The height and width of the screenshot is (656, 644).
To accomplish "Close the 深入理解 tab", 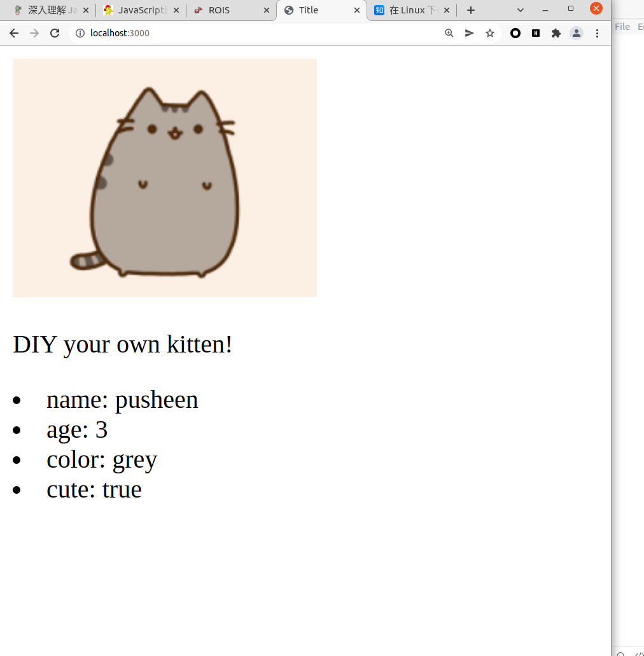I will [86, 10].
